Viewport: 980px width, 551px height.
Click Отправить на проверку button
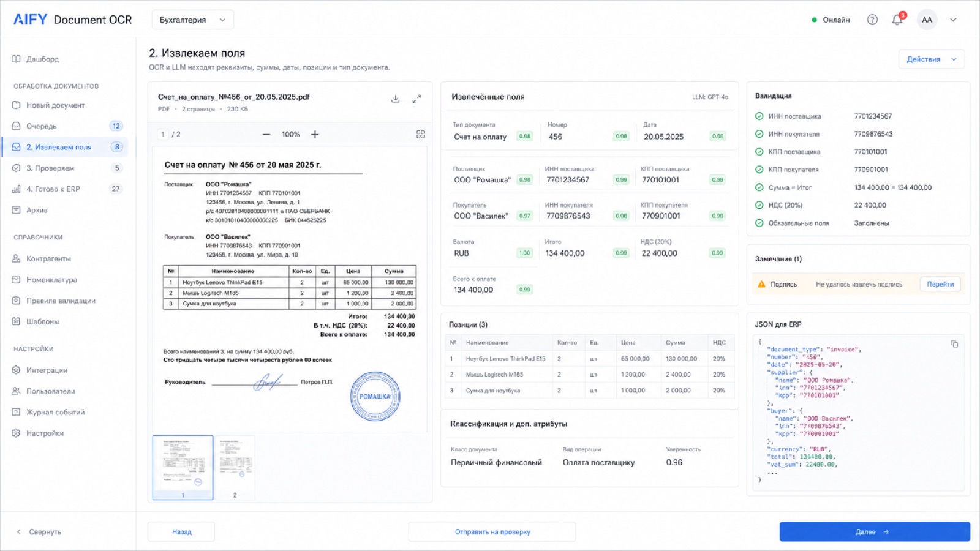(x=492, y=532)
